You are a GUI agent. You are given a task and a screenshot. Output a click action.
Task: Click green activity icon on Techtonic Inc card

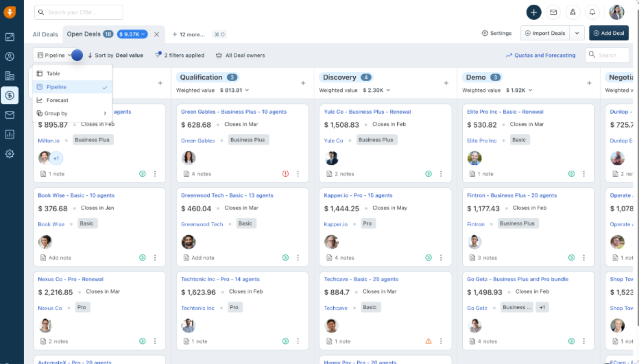(x=285, y=341)
